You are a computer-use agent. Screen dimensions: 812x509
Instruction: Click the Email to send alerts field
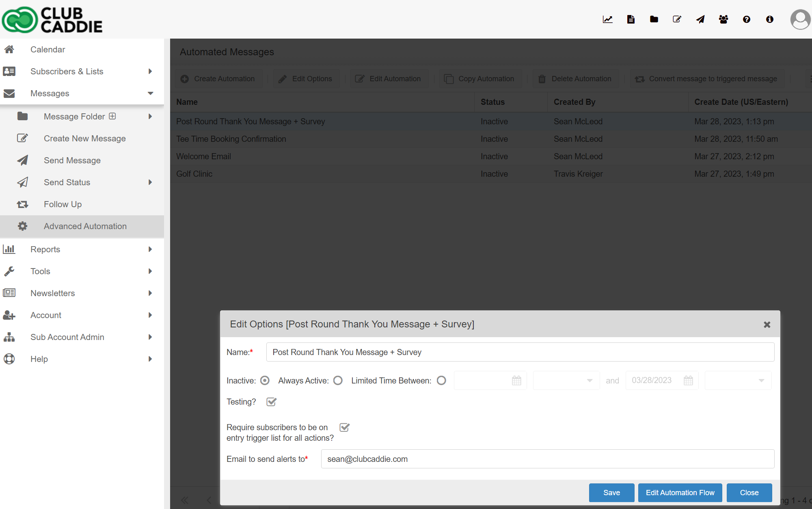(x=547, y=459)
